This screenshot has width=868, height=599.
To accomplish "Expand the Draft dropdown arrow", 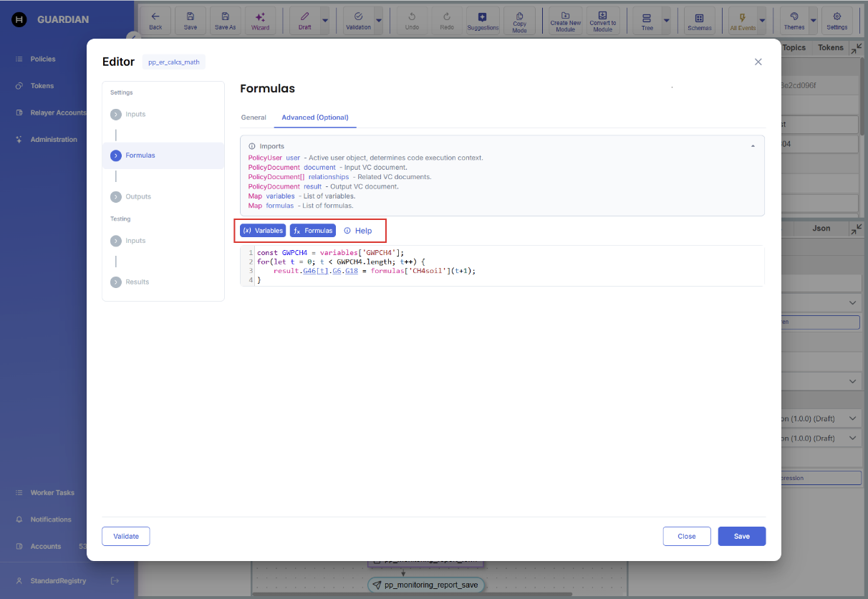I will tap(325, 21).
